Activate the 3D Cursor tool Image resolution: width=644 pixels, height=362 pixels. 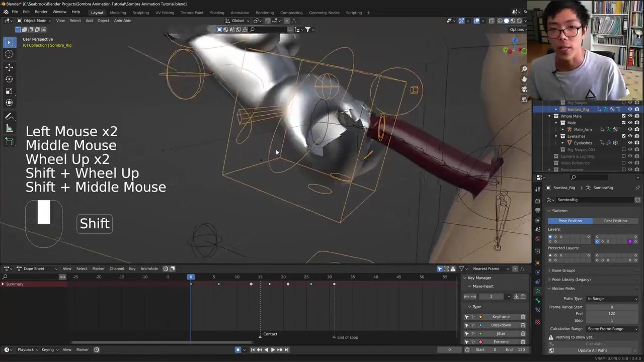coord(9,54)
